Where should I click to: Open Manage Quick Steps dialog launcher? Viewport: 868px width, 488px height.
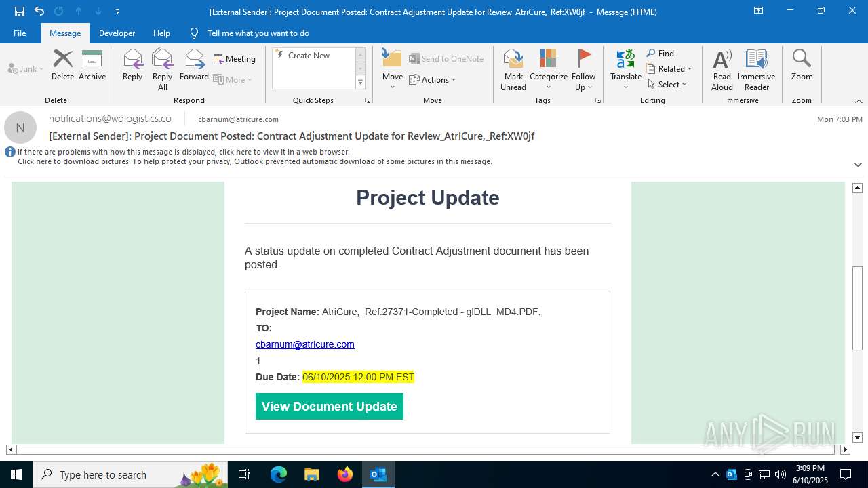click(368, 100)
